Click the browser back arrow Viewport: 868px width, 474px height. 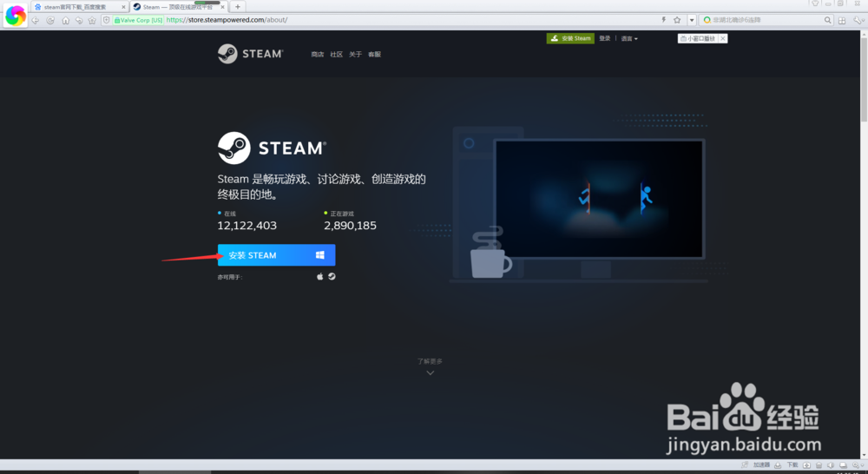coord(35,21)
